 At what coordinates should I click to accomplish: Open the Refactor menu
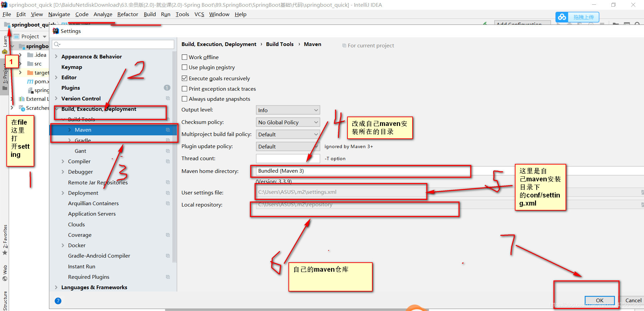pyautogui.click(x=127, y=14)
